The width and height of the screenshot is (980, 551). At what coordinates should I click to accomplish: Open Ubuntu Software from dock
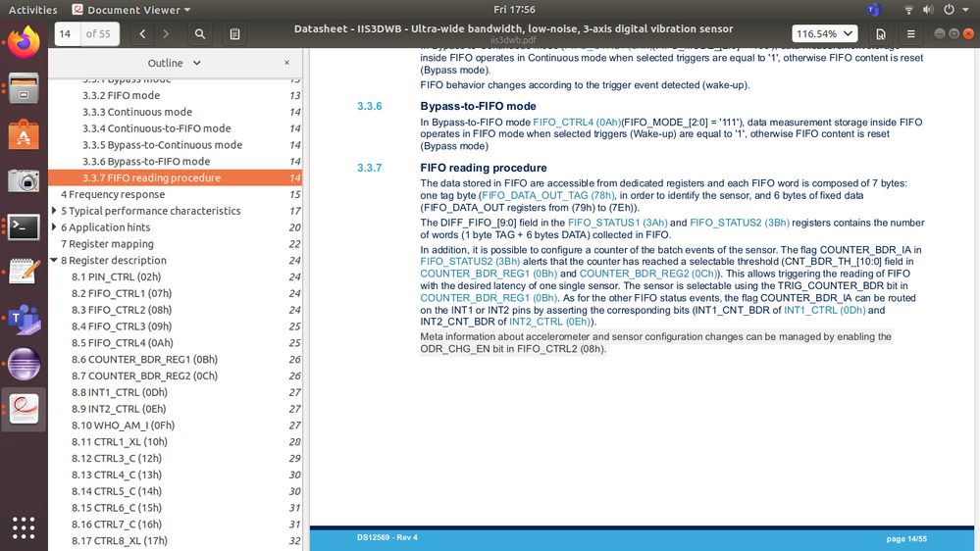(x=24, y=134)
